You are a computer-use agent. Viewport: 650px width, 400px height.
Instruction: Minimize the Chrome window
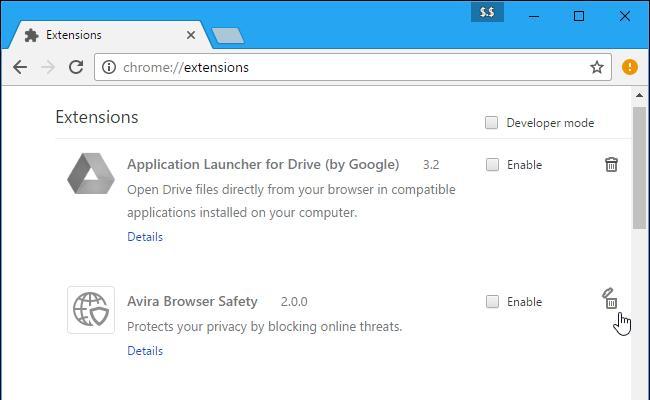(534, 17)
